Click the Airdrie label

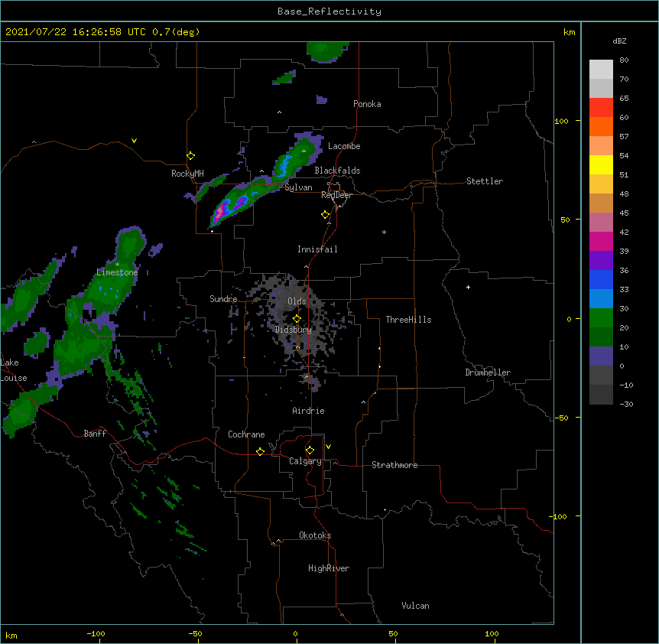(x=308, y=411)
